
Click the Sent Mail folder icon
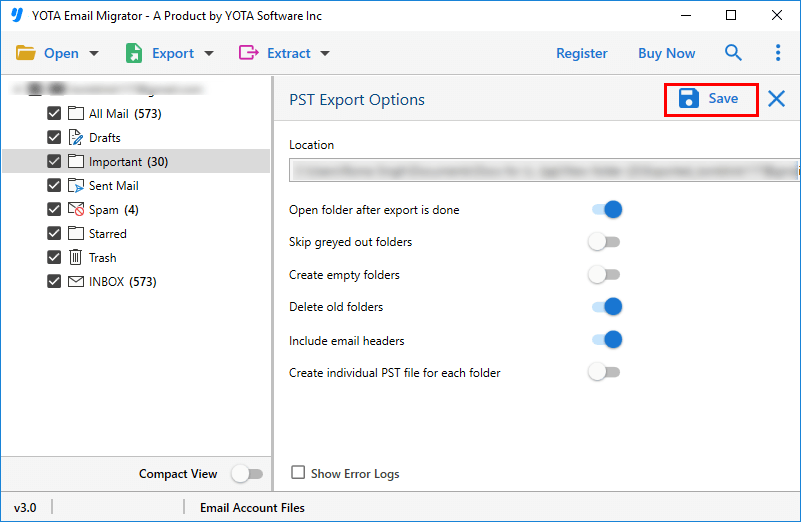click(x=76, y=186)
